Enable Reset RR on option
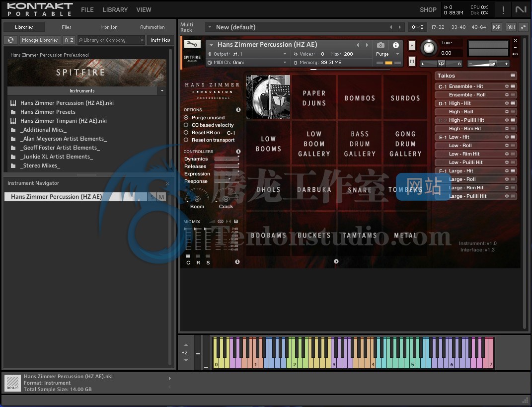 coord(186,132)
